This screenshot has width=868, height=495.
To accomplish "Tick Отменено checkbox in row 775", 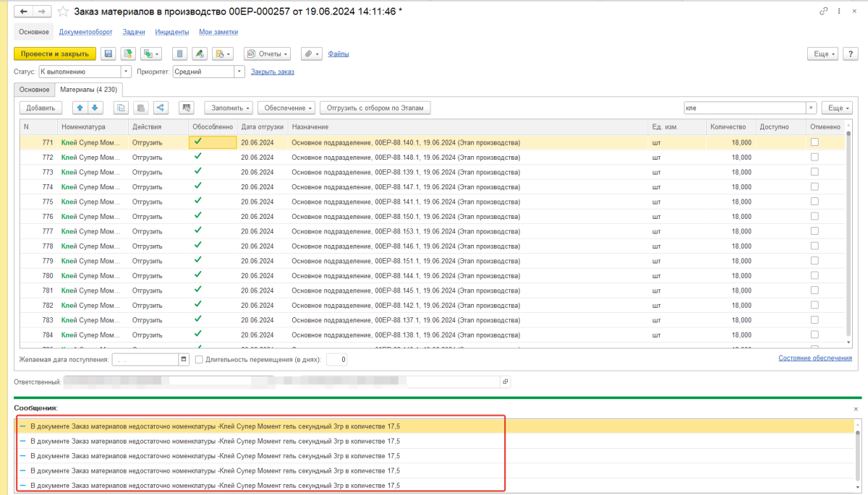I will point(814,202).
